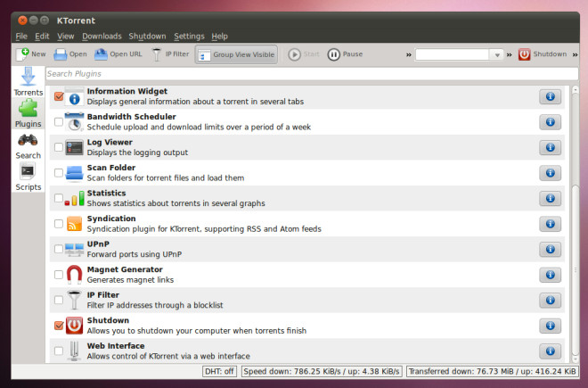Viewport: 588px width, 388px height.
Task: Show info about Log Viewer plugin
Action: click(x=550, y=147)
